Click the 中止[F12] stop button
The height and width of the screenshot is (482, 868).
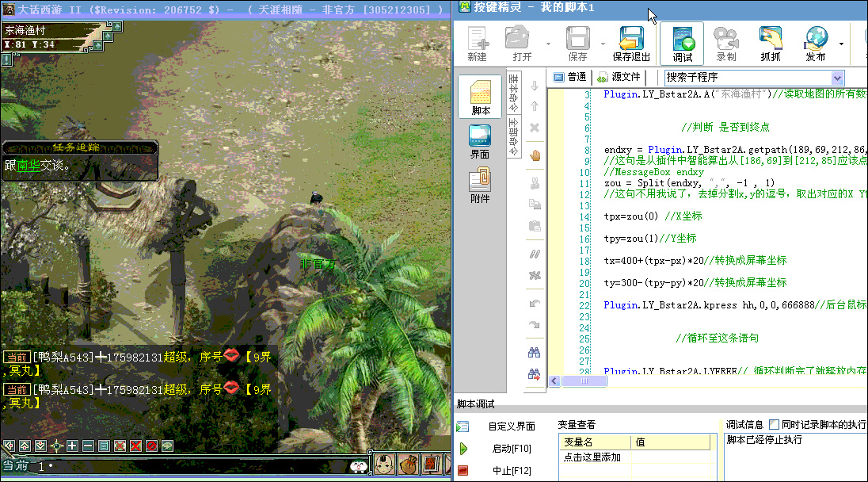tap(512, 470)
